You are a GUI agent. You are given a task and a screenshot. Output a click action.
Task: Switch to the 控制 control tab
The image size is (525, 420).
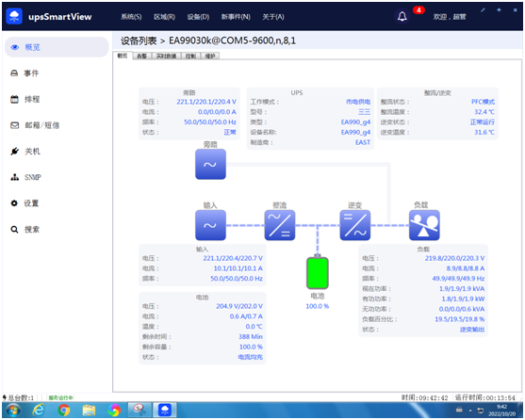click(190, 56)
